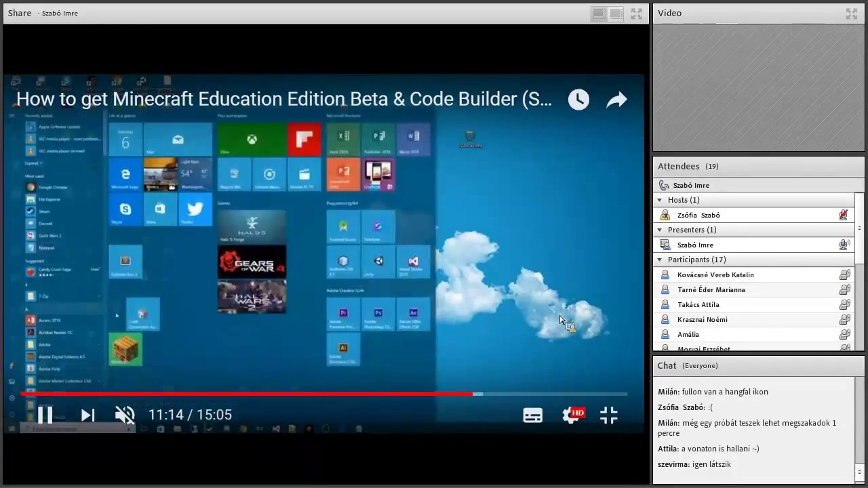The height and width of the screenshot is (488, 868).
Task: Open HD video settings gear
Action: click(x=573, y=415)
